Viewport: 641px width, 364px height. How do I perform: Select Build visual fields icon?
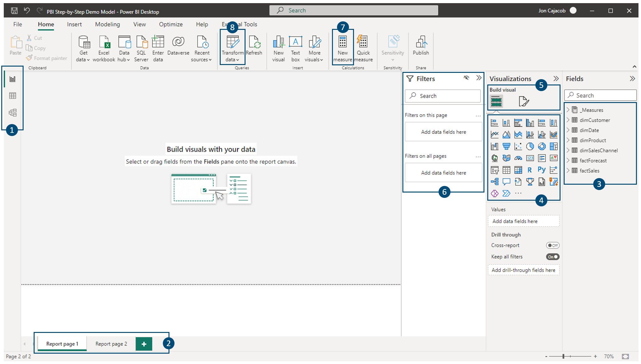[x=496, y=101]
